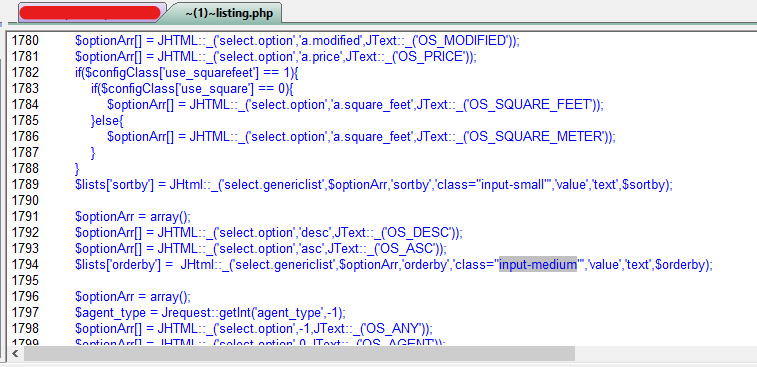Click the 'OS_DESC' string on line 1792
The width and height of the screenshot is (757, 367).
[417, 232]
